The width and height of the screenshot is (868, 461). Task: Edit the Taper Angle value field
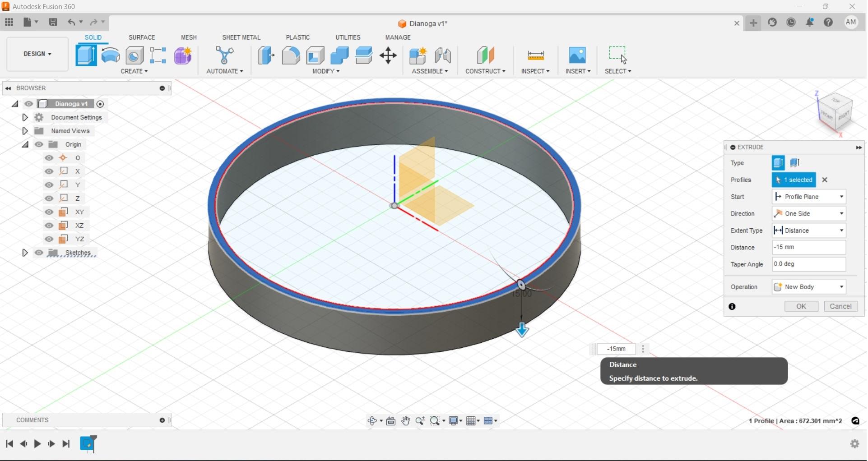pos(808,264)
